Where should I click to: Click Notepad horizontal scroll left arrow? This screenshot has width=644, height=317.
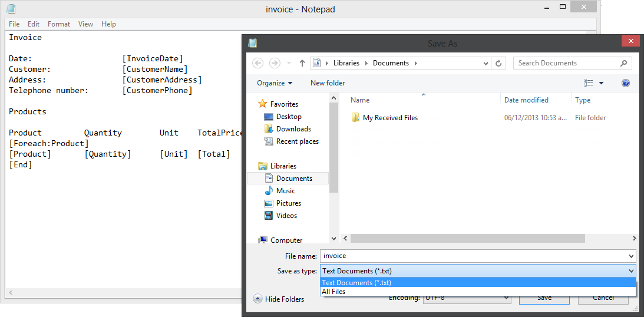click(11, 293)
